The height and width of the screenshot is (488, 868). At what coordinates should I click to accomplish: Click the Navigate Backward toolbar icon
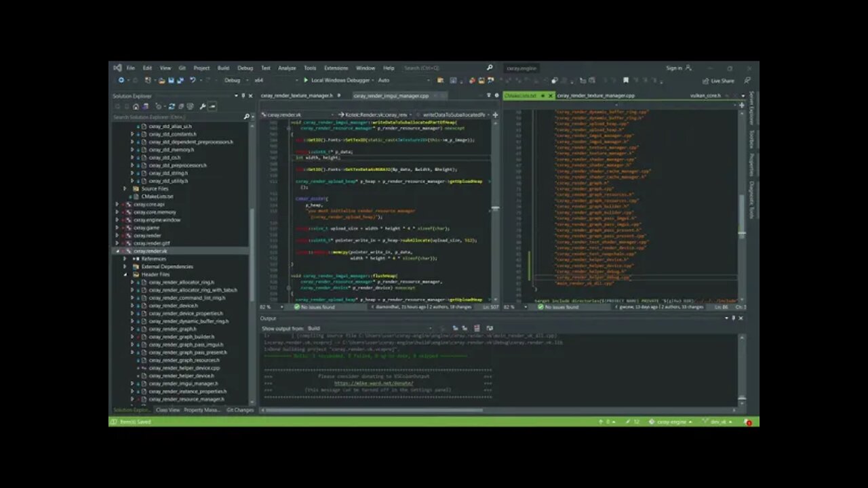tap(121, 80)
